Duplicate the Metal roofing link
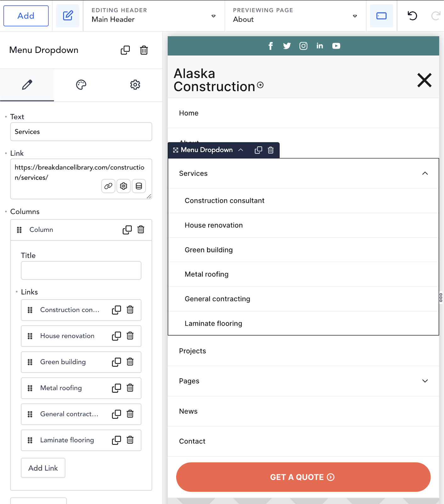 pos(116,388)
